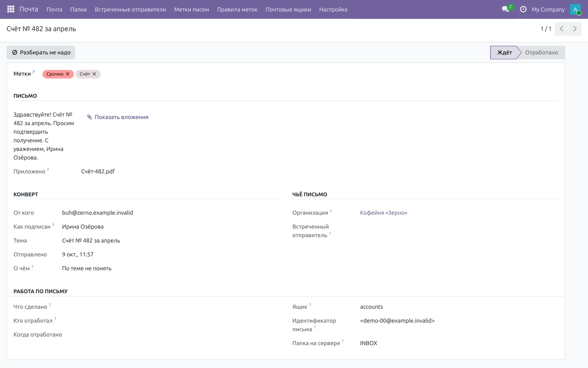Click the Метки tags field
588x368 pixels.
click(300, 74)
